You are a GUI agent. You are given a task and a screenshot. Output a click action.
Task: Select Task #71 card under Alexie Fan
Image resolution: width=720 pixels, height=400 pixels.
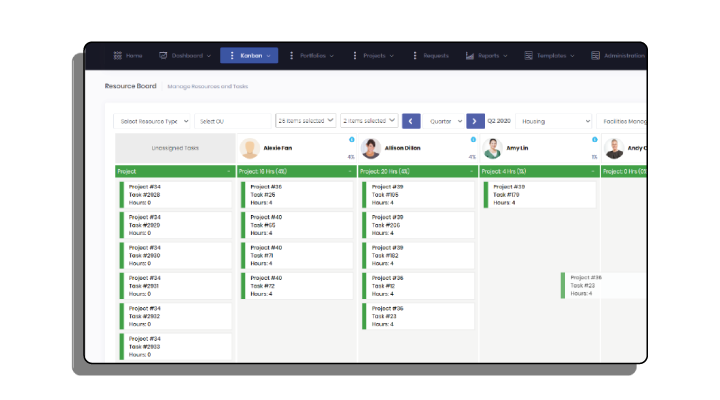point(297,255)
